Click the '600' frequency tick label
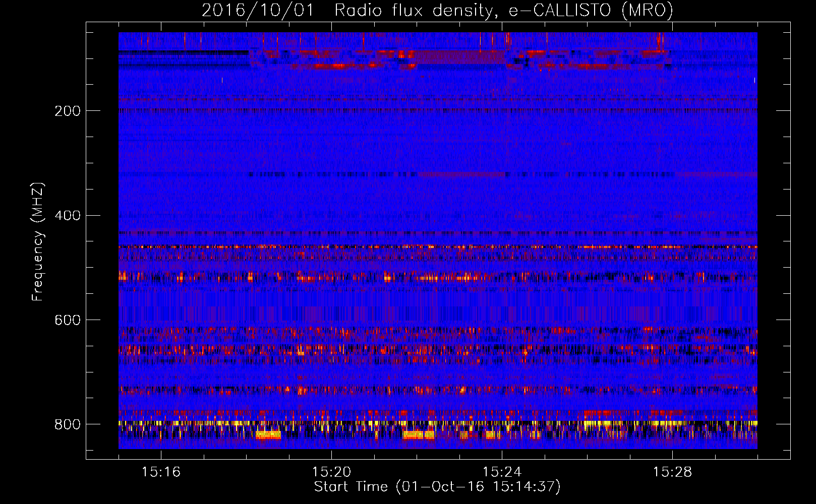 point(67,321)
